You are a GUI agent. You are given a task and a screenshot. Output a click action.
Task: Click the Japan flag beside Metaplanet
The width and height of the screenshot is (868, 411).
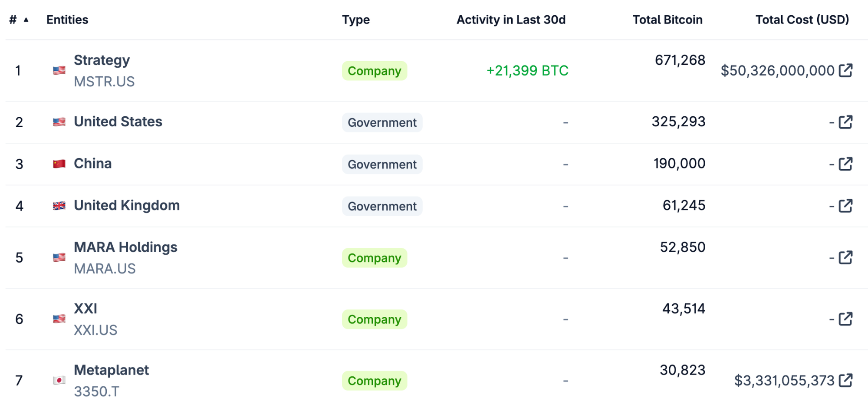tap(59, 381)
